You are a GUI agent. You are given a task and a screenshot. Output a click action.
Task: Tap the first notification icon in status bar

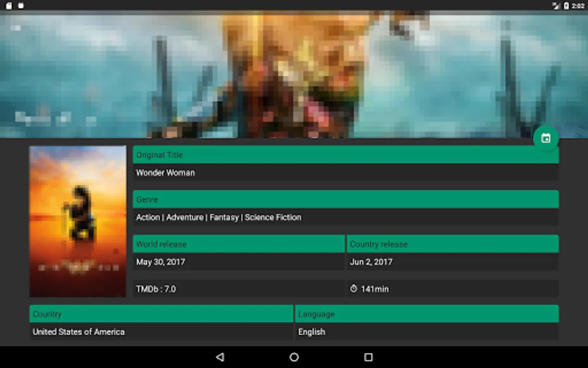pyautogui.click(x=9, y=6)
